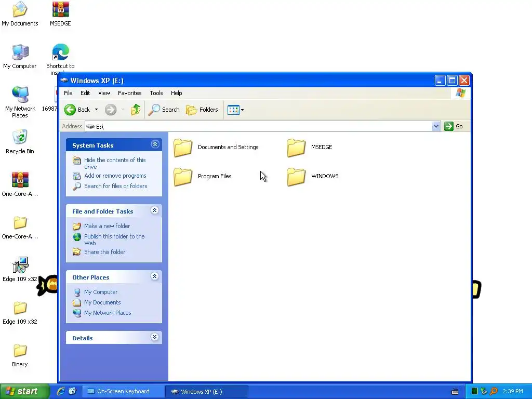This screenshot has height=399, width=532.
Task: Switch to On-Screen Keyboard taskbar button
Action: tap(123, 392)
